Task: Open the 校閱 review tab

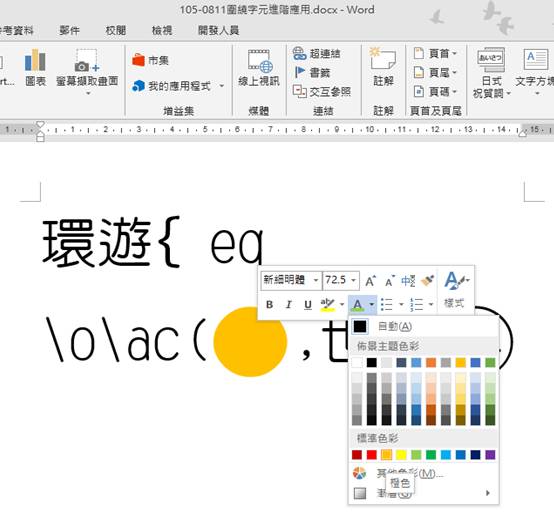Action: (x=116, y=30)
